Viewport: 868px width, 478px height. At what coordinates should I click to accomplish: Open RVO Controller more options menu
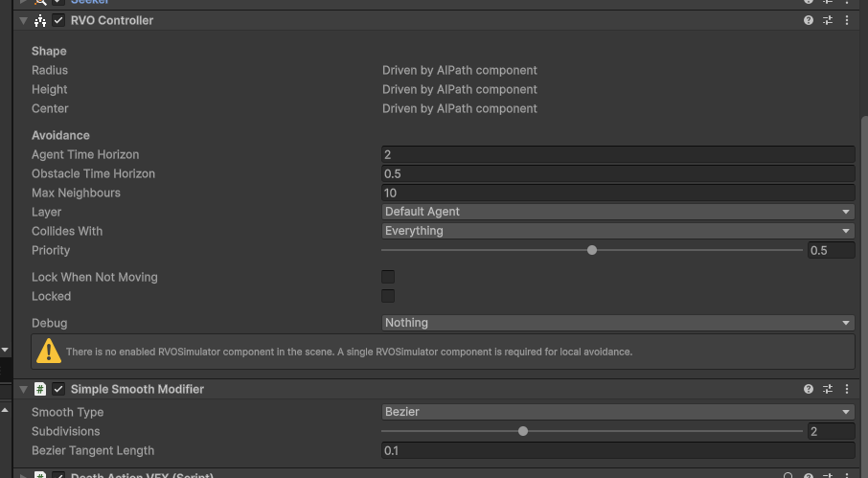click(x=847, y=20)
